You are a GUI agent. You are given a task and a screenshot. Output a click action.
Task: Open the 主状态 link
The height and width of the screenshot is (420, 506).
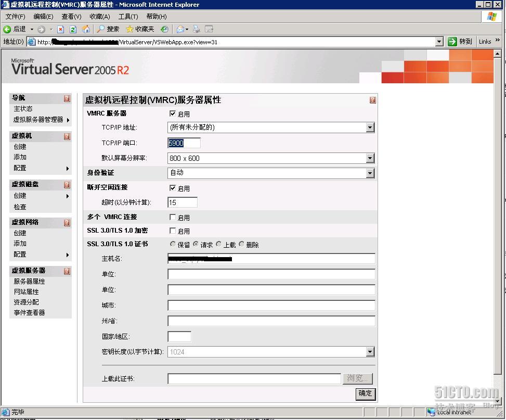click(23, 109)
